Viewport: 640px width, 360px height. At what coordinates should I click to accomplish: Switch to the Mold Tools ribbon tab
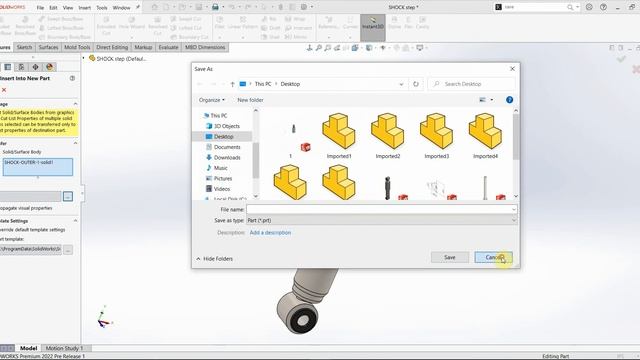[77, 47]
